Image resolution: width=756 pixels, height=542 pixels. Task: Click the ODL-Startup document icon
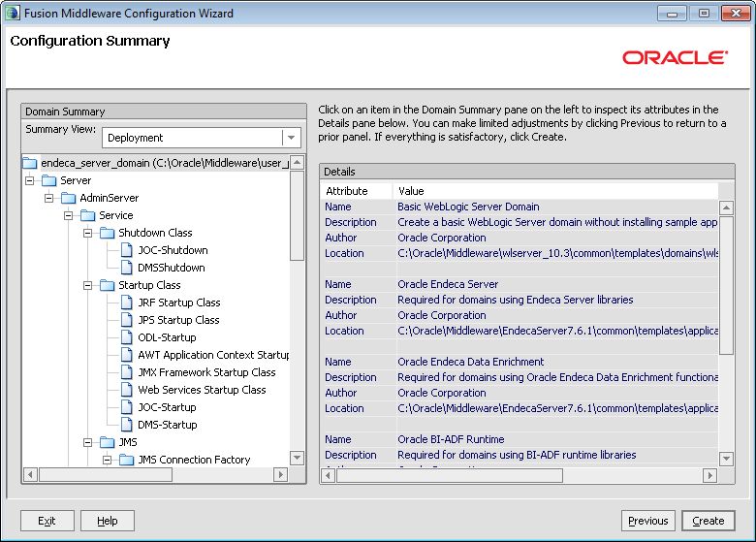[126, 337]
